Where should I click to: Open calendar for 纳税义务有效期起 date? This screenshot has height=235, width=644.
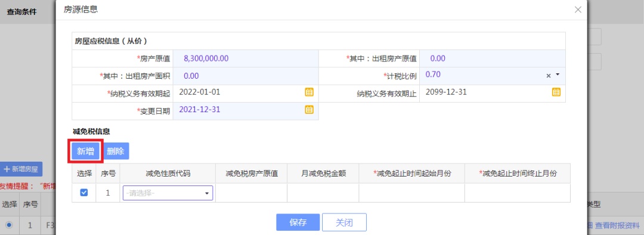click(309, 92)
